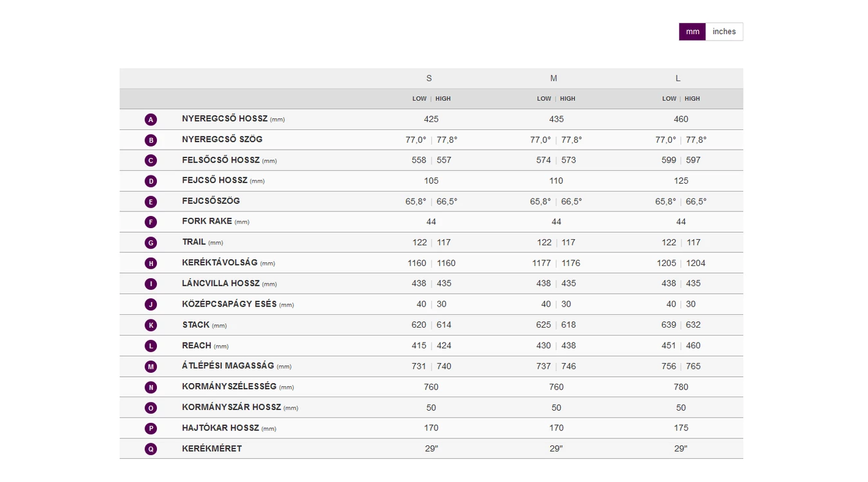This screenshot has height=482, width=868.
Task: Click top tube value 597 for size L
Action: 693,160
